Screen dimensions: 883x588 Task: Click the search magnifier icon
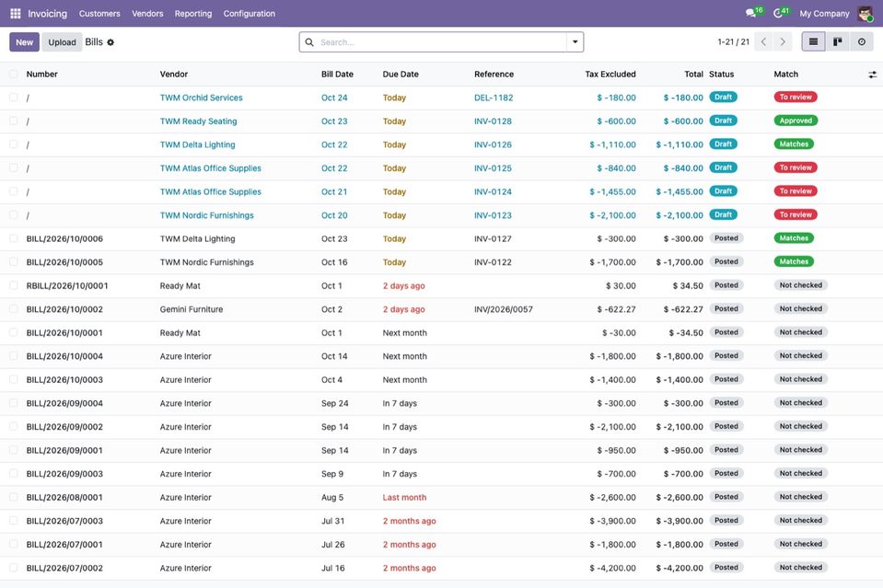309,42
